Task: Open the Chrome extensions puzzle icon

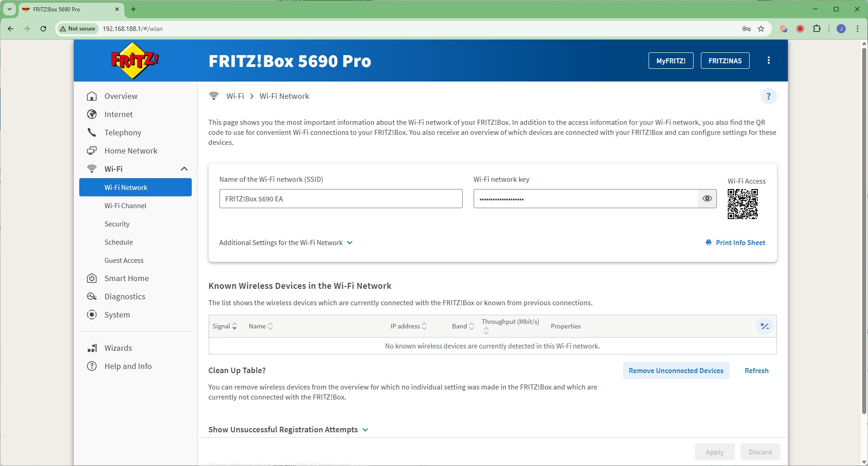Action: pyautogui.click(x=817, y=29)
